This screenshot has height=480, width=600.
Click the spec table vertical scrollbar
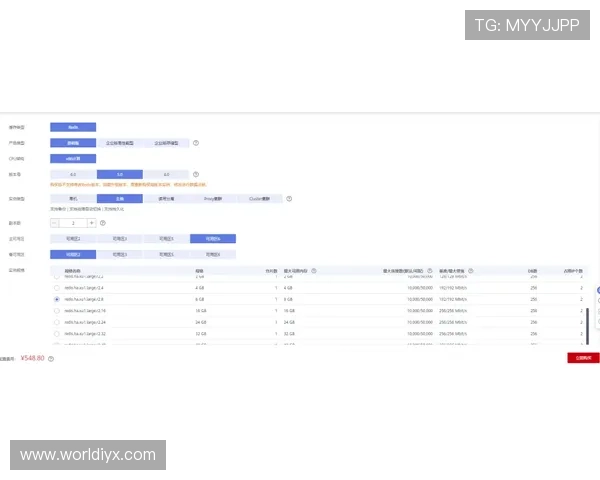click(587, 326)
